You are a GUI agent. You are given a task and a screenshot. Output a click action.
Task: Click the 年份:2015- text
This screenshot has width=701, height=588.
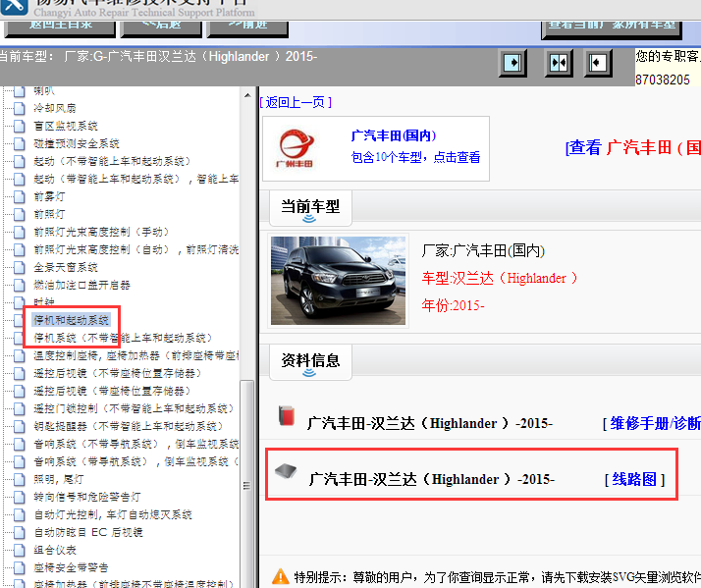pyautogui.click(x=453, y=305)
